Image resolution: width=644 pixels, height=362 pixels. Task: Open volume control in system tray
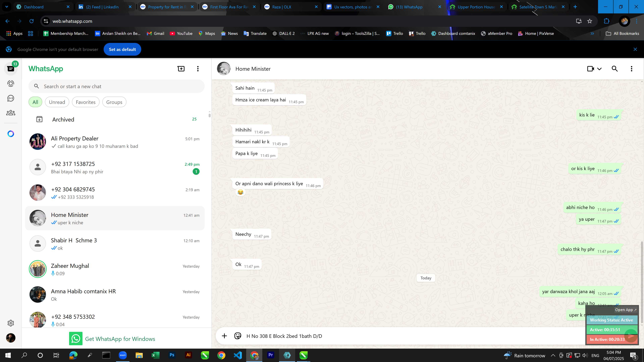pyautogui.click(x=585, y=355)
